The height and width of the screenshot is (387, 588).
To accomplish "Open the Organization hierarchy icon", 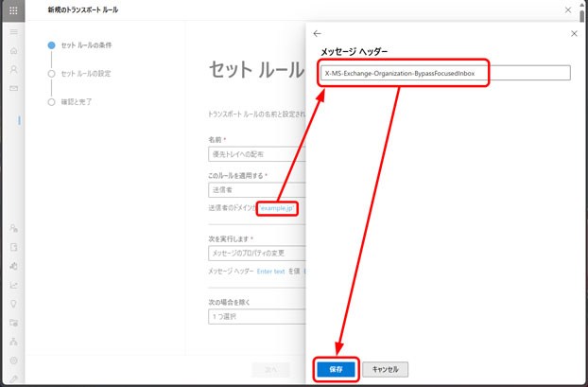I will coord(13,342).
